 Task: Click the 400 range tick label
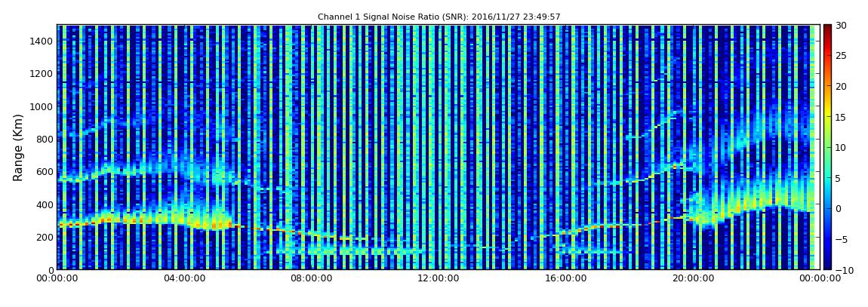pos(45,204)
